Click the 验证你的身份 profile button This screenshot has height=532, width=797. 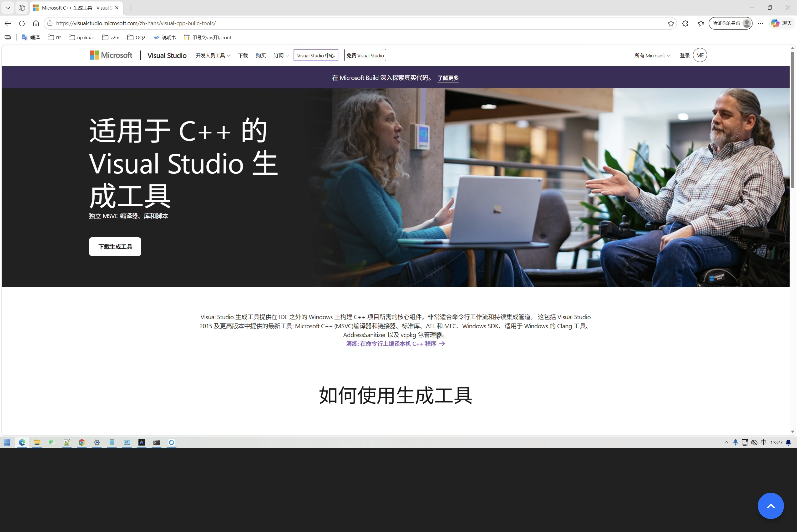tap(730, 23)
